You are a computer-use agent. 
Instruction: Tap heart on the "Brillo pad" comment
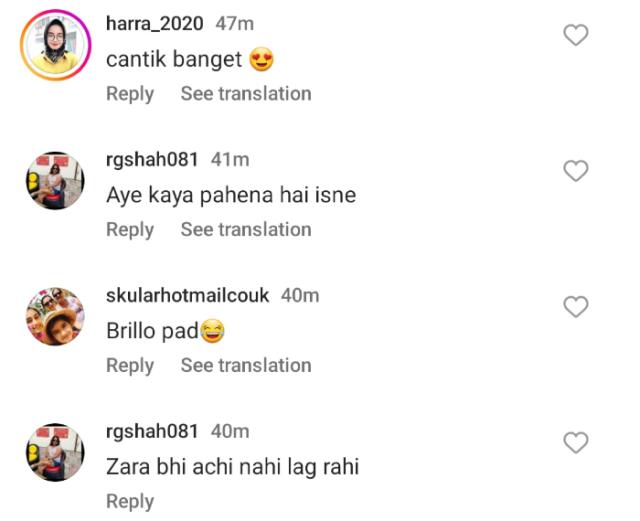coord(576,307)
